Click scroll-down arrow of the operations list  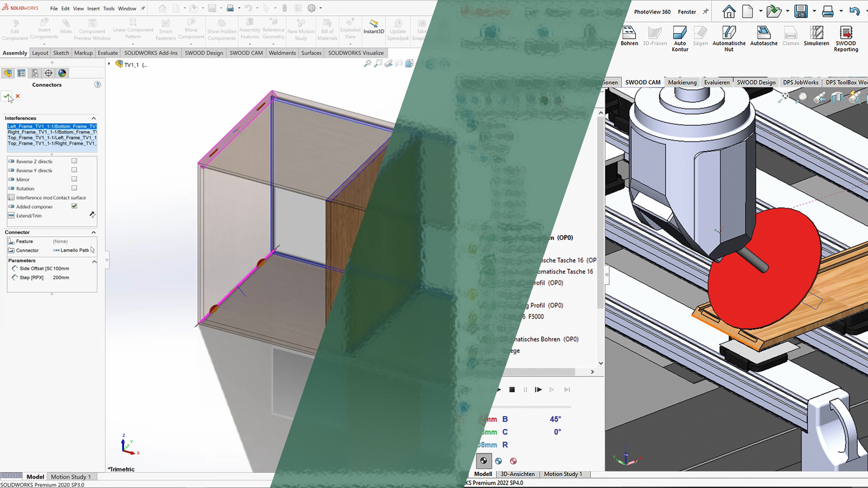601,363
